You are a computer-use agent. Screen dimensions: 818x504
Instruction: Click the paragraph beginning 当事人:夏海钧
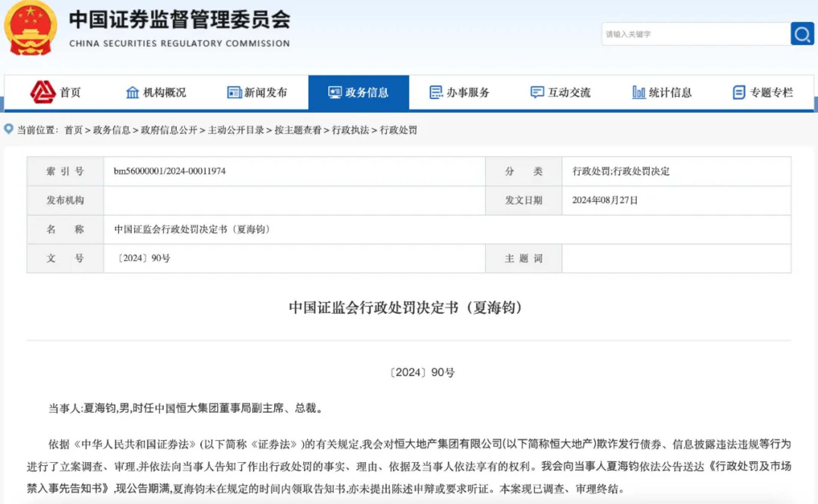(187, 408)
